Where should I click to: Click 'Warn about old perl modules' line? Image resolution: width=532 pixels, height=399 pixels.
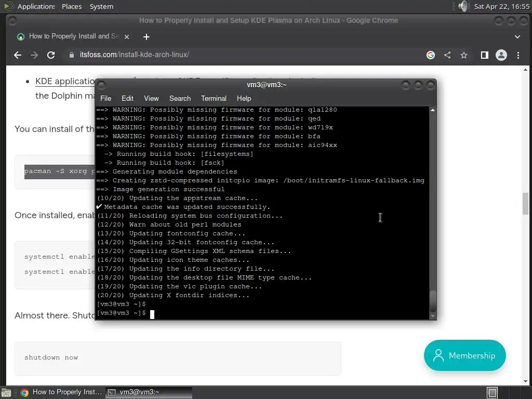point(169,224)
